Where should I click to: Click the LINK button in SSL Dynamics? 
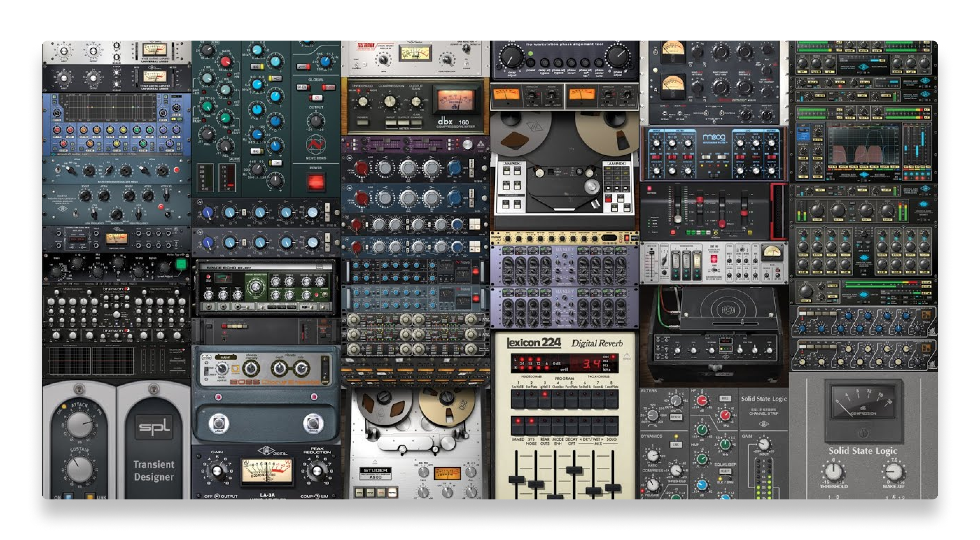(x=675, y=444)
